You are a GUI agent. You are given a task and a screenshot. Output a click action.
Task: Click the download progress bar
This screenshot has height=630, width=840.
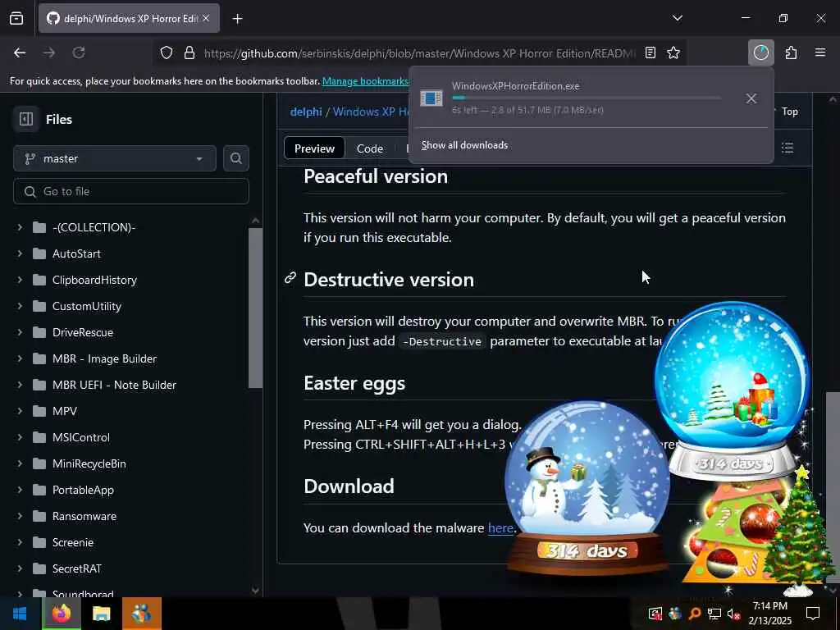(x=586, y=98)
